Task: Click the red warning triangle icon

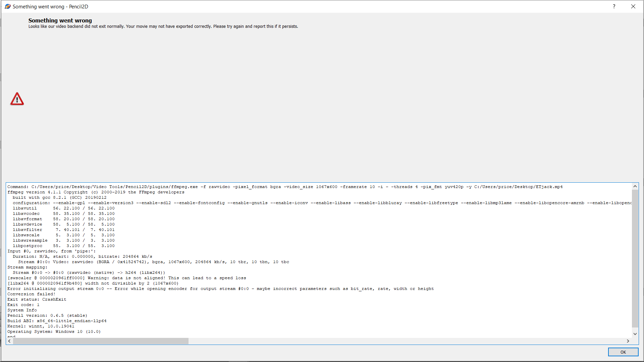Action: [17, 99]
